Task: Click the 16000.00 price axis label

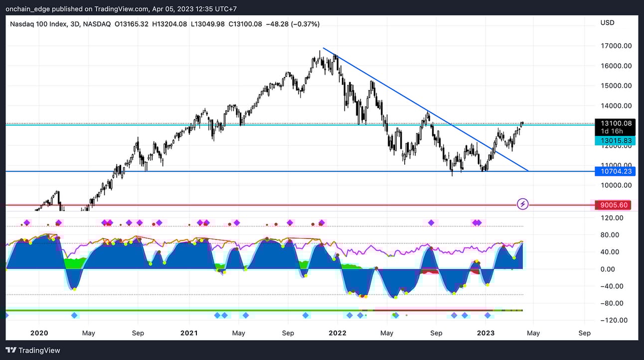Action: (617, 66)
